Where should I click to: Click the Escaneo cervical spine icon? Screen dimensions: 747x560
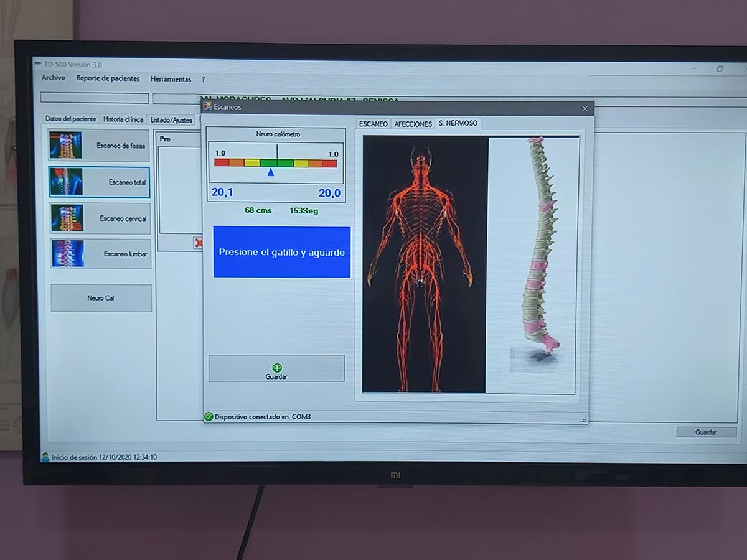(x=67, y=218)
